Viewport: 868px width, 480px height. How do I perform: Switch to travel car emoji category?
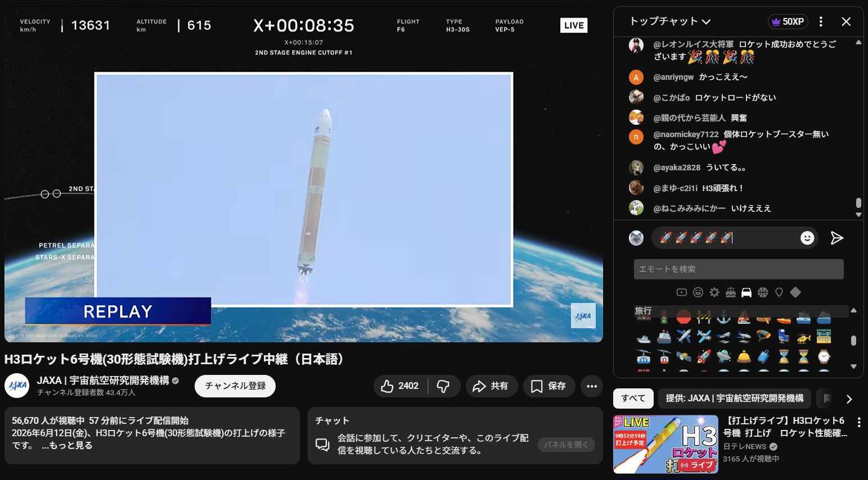coord(746,292)
